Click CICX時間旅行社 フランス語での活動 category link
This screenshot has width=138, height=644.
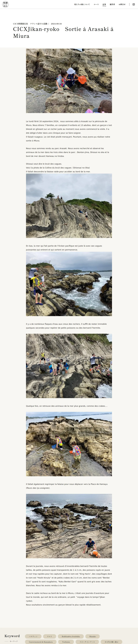30,24
